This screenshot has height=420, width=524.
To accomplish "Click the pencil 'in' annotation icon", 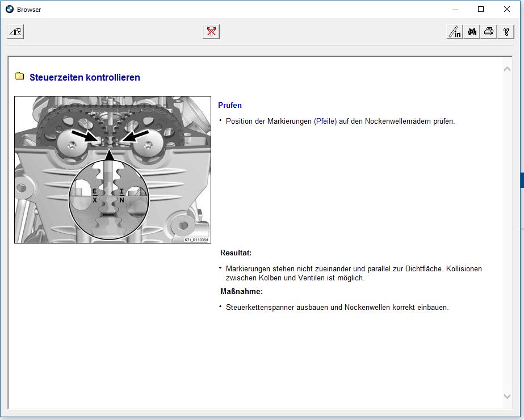I will click(x=454, y=32).
